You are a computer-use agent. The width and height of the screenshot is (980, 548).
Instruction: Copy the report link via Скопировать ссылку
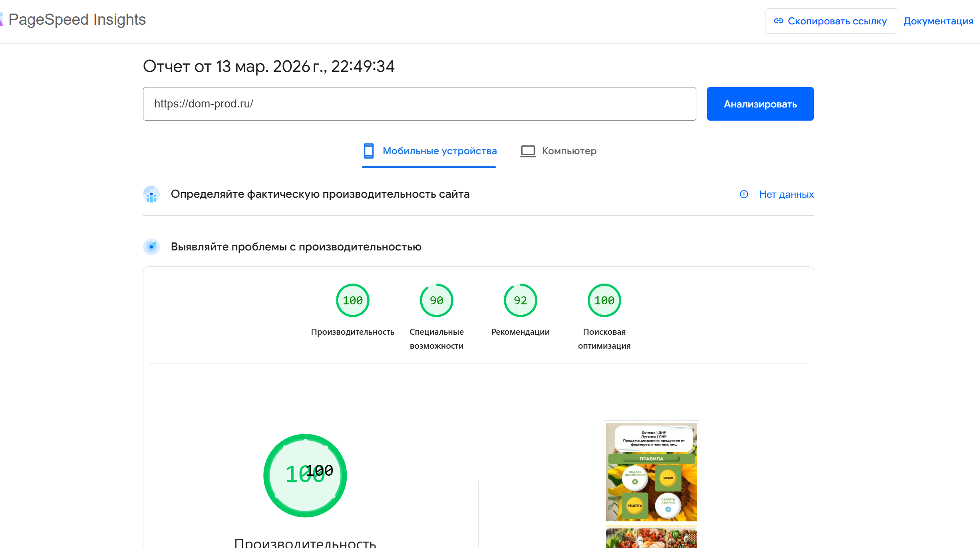[831, 21]
